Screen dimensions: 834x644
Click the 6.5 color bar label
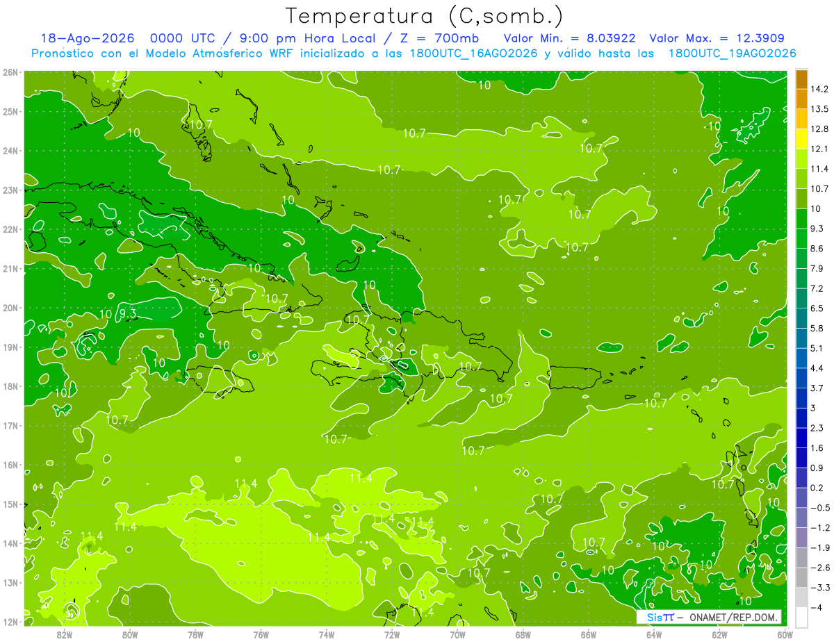817,308
